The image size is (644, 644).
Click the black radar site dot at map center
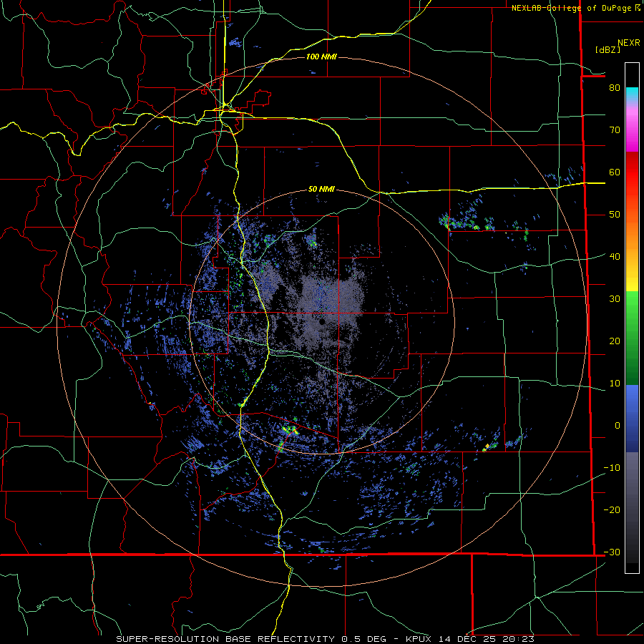[322, 321]
